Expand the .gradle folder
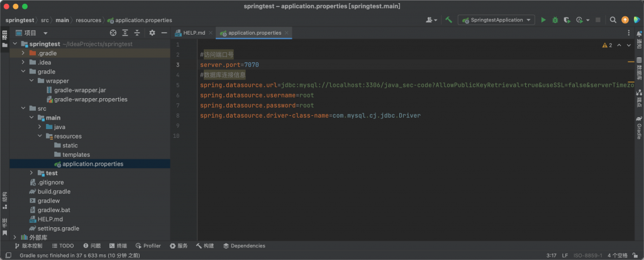This screenshot has height=260, width=644. click(x=23, y=54)
